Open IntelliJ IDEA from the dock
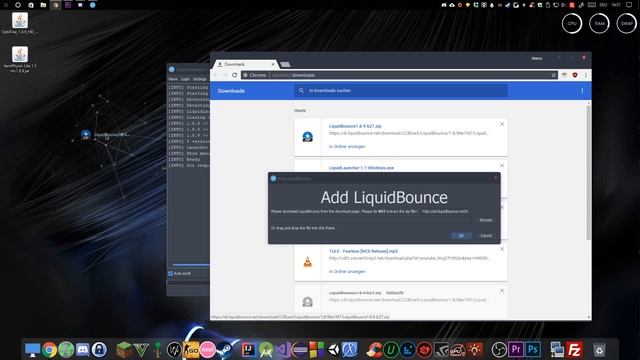This screenshot has height=360, width=640. tap(249, 350)
